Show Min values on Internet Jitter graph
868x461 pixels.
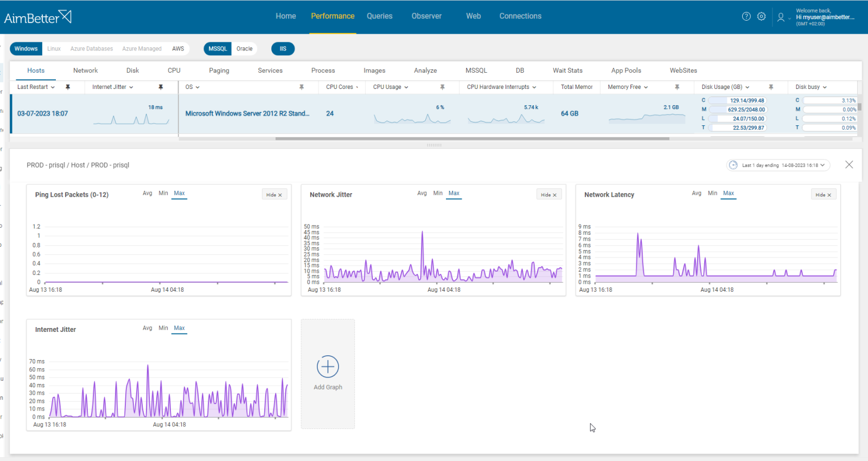point(163,328)
